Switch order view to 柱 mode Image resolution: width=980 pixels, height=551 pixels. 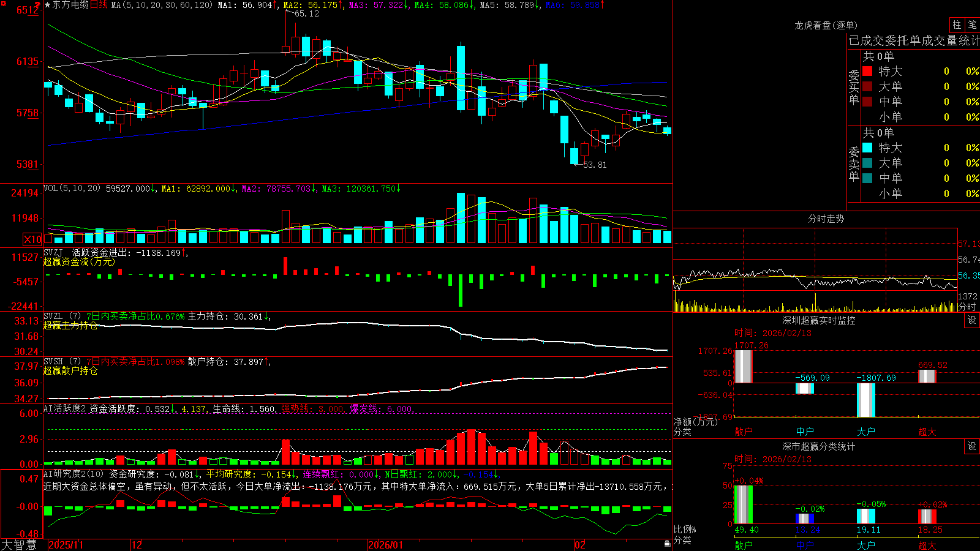[x=957, y=25]
